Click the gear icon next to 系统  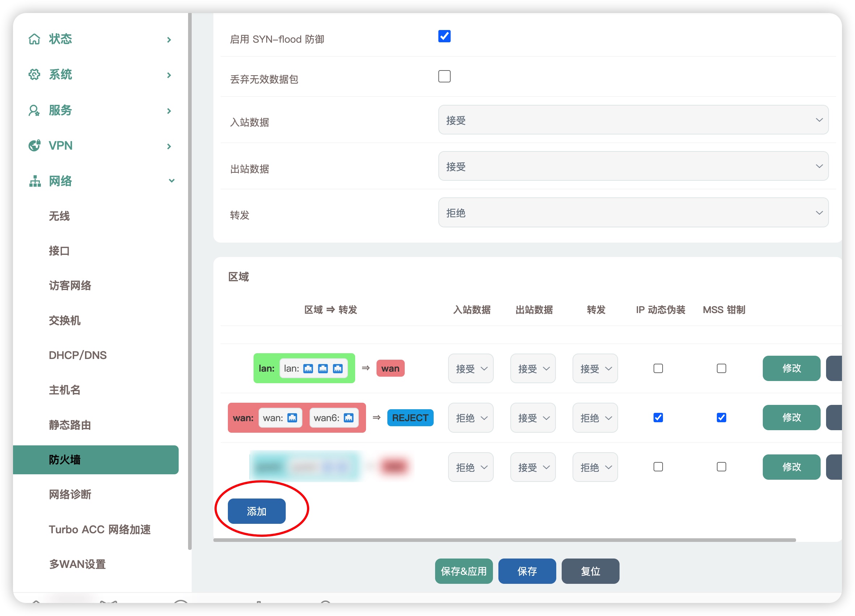[34, 74]
